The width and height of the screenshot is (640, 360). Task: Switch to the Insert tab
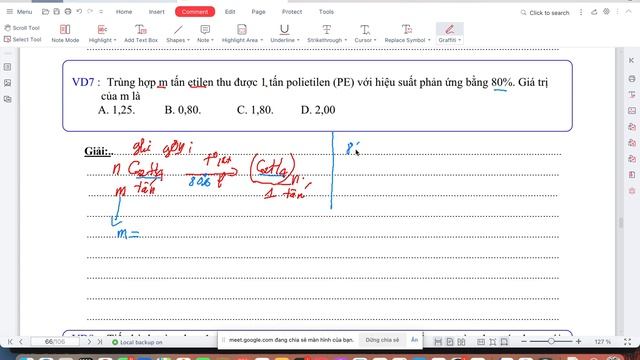[156, 12]
